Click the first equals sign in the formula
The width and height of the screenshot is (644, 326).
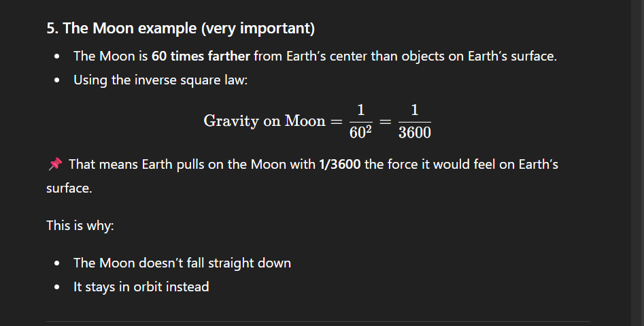(336, 121)
